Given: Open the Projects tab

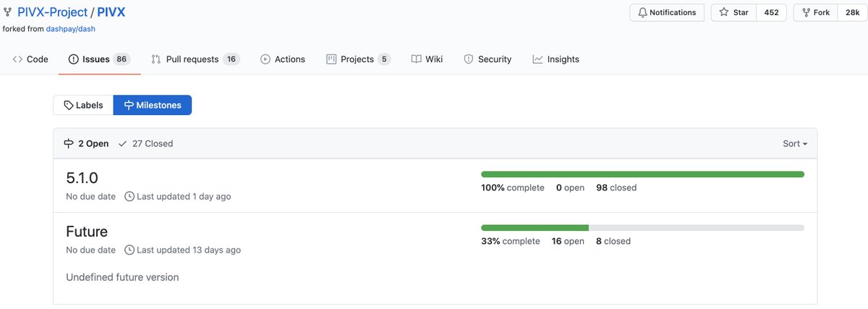Looking at the screenshot, I should coord(358,59).
